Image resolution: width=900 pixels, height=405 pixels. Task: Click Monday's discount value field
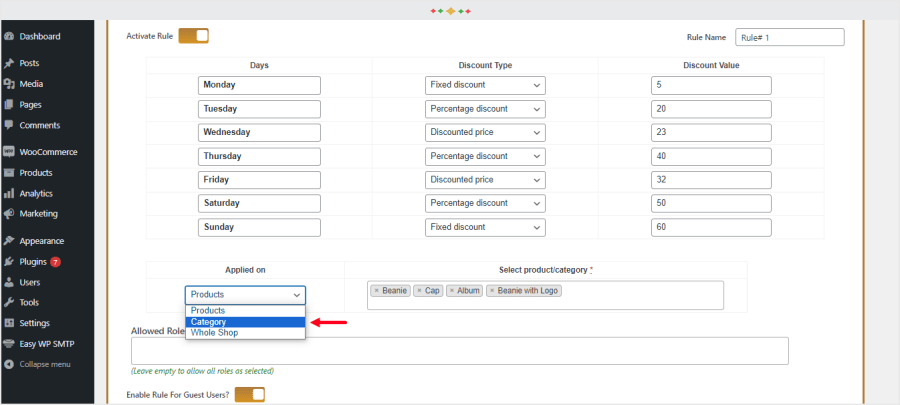click(711, 85)
